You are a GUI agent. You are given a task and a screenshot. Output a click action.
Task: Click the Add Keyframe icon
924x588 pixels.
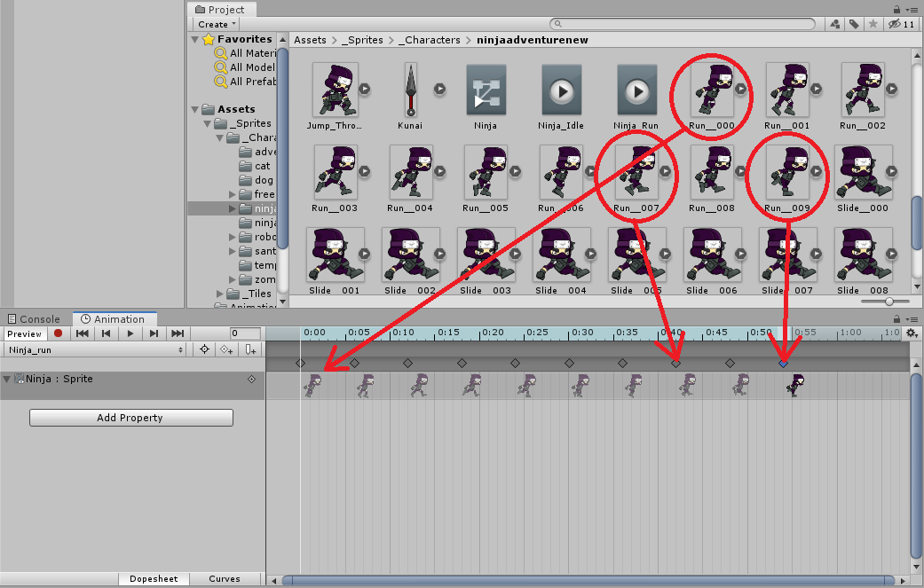point(227,349)
